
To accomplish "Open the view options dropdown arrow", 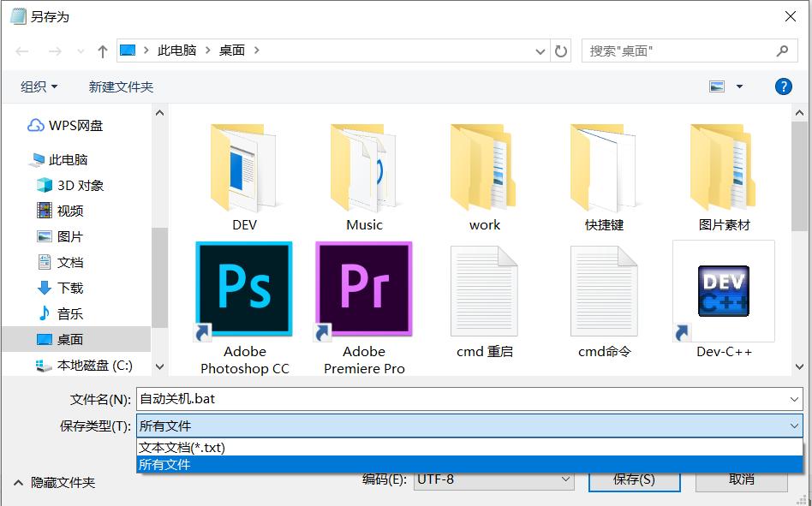I will tap(739, 86).
